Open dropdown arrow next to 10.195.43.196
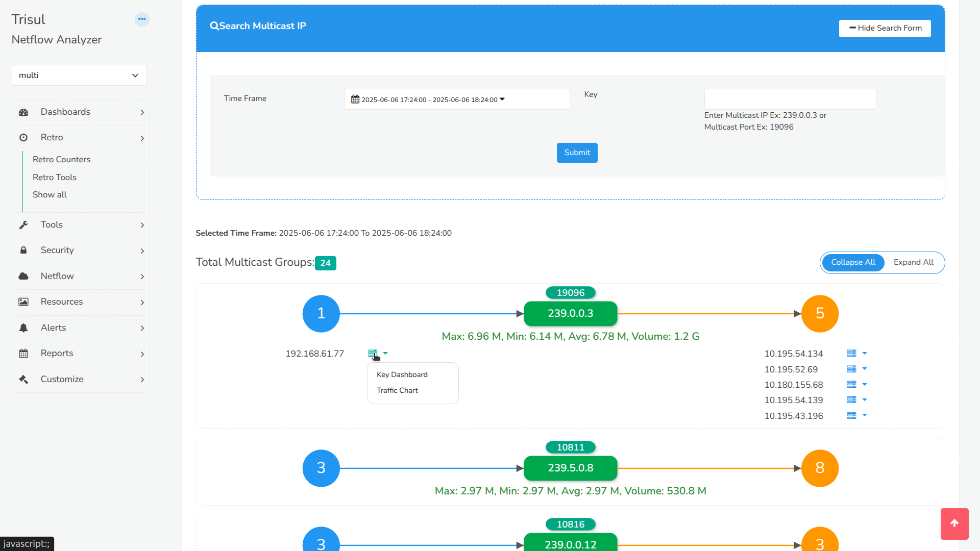The width and height of the screenshot is (980, 551). 865,415
